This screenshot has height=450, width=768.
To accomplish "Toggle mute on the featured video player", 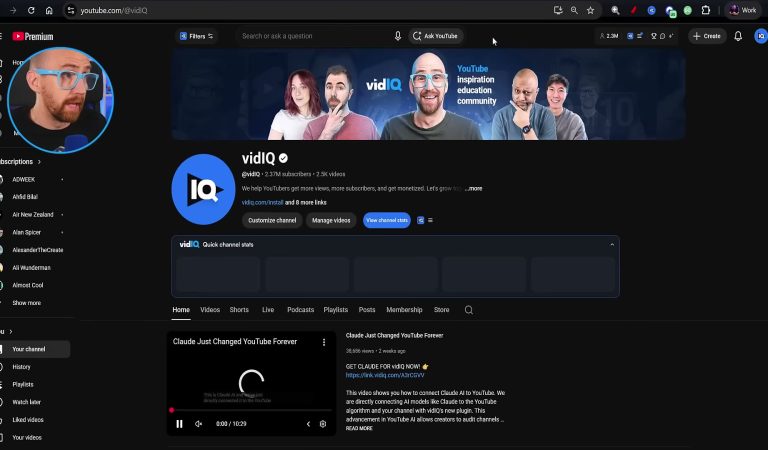I will click(x=198, y=424).
